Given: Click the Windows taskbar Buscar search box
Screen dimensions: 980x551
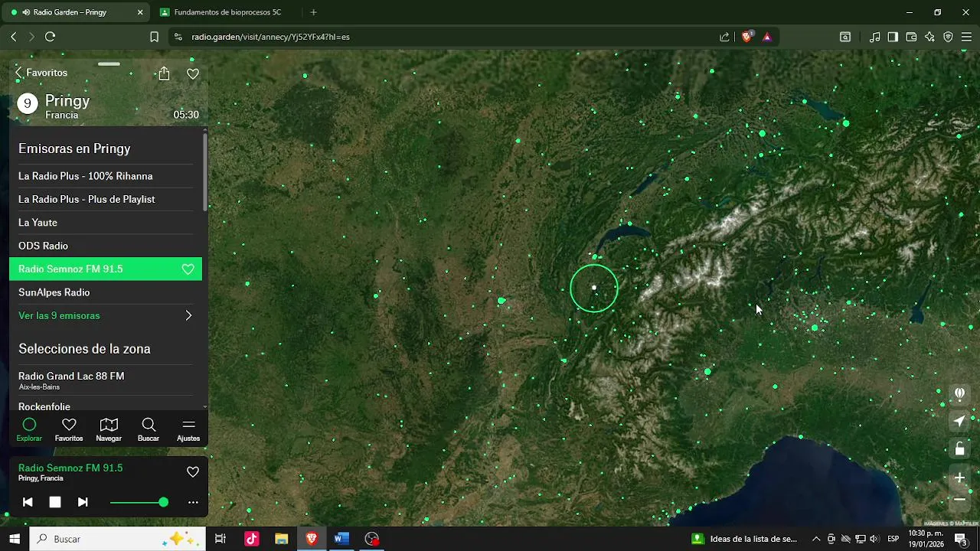Looking at the screenshot, I should point(117,539).
